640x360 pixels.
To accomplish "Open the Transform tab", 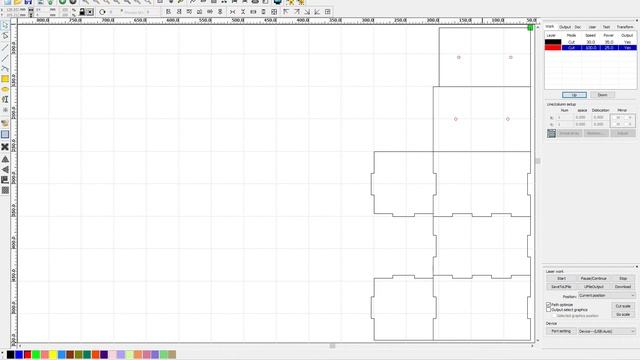I will [x=625, y=27].
